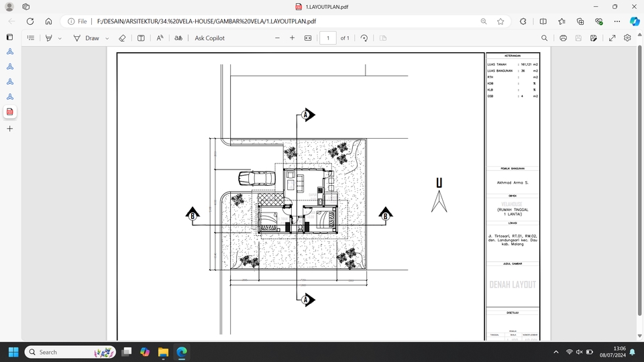Open a new tab with the plus button

click(x=10, y=129)
